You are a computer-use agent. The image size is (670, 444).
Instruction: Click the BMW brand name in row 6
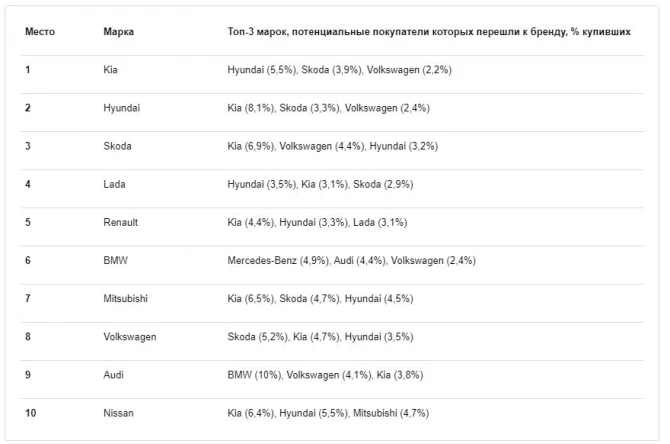coord(115,260)
